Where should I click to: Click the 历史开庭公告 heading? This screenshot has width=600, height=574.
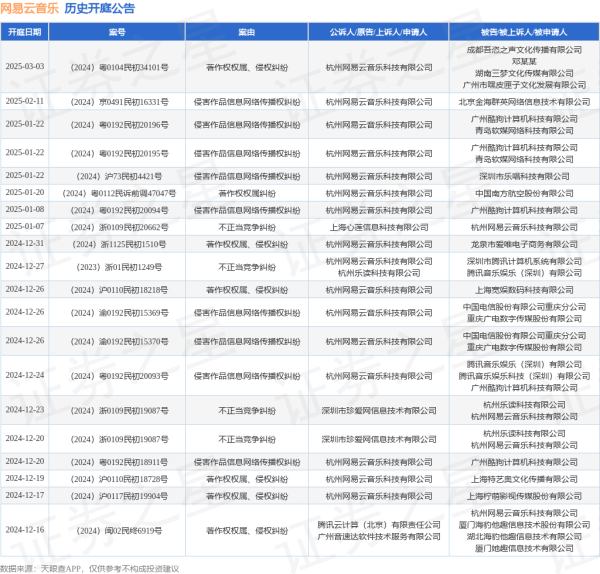pos(99,8)
